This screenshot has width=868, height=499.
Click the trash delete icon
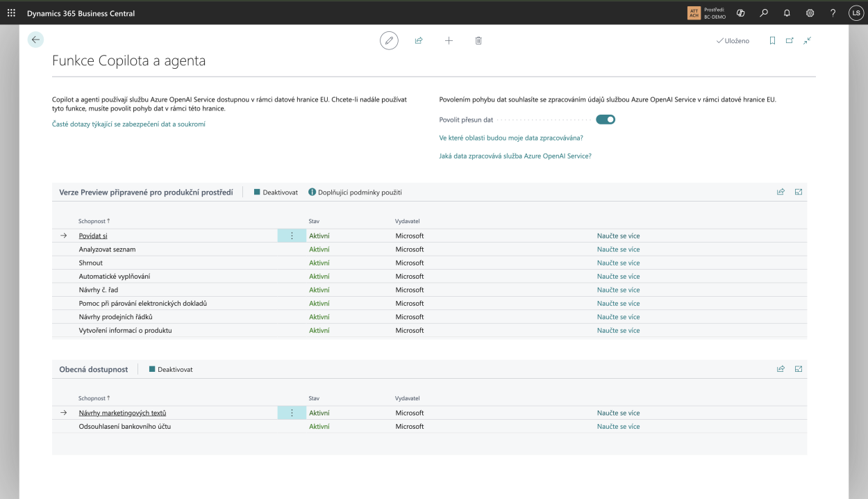[478, 41]
